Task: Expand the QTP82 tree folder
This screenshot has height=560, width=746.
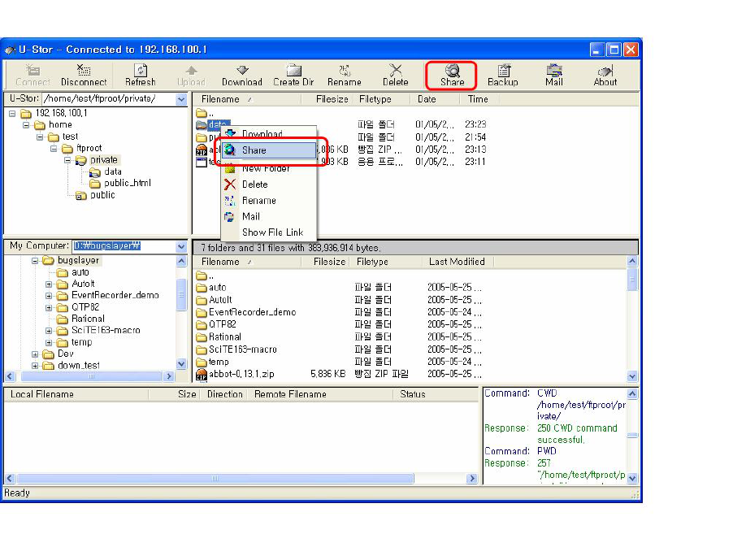Action: pyautogui.click(x=49, y=307)
